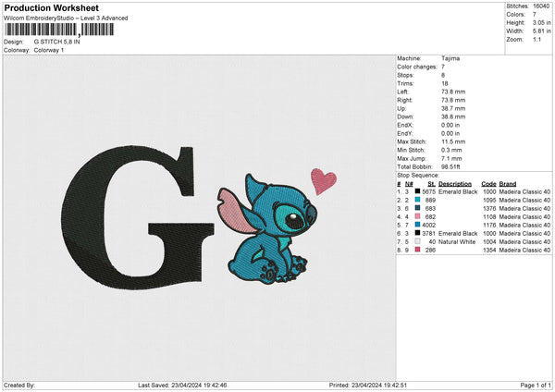This screenshot has height=392, width=555.
Task: Click the Stitches value '16040'
Action: (541, 6)
